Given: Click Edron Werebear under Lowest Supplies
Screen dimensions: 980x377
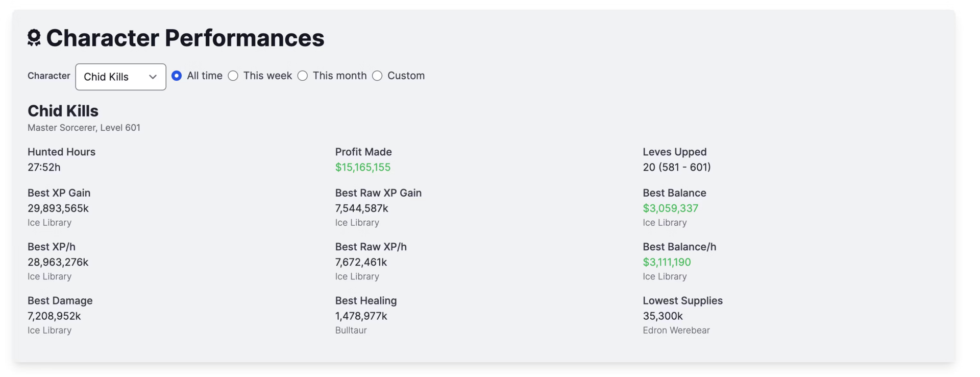Looking at the screenshot, I should point(676,330).
